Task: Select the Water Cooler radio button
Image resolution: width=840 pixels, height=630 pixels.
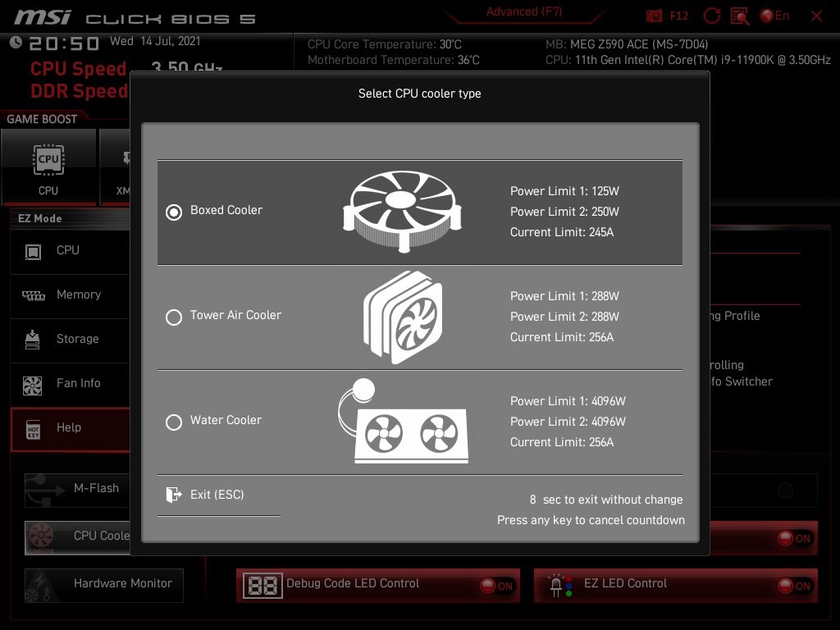Action: 174,422
